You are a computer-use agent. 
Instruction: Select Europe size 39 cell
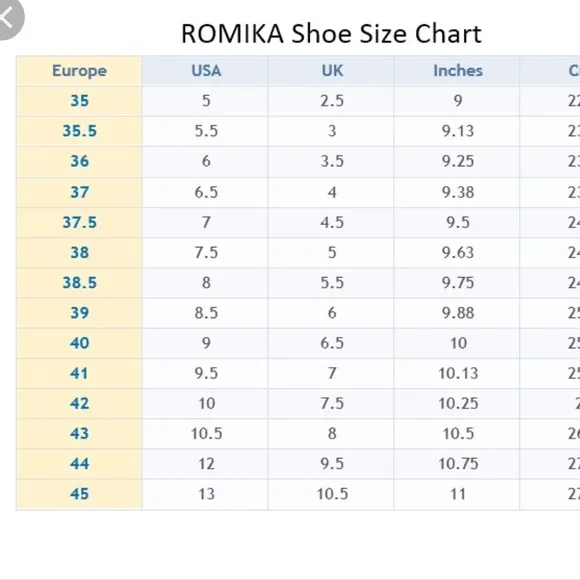coord(79,313)
